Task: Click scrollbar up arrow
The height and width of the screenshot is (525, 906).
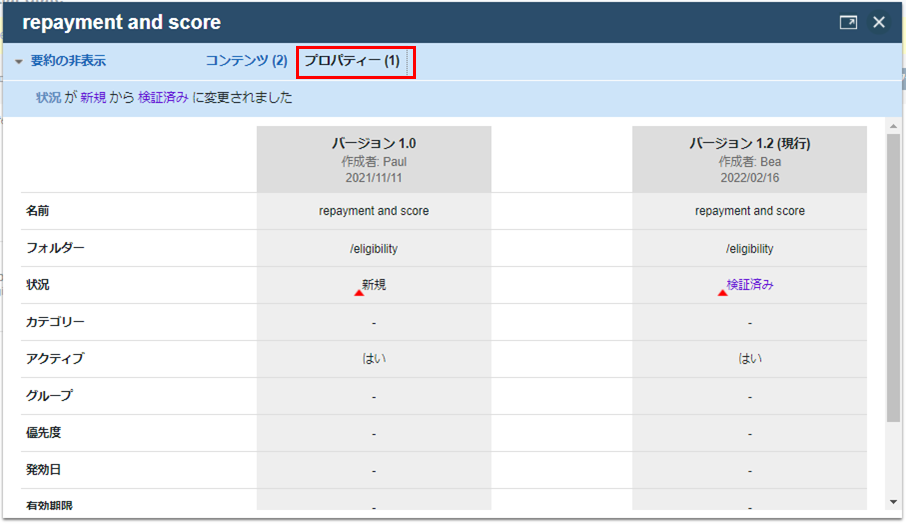Action: click(894, 126)
